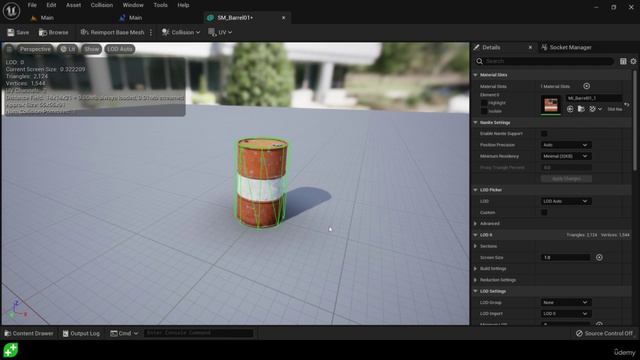The image size is (640, 360).
Task: Expand the Advanced row
Action: coord(475,224)
